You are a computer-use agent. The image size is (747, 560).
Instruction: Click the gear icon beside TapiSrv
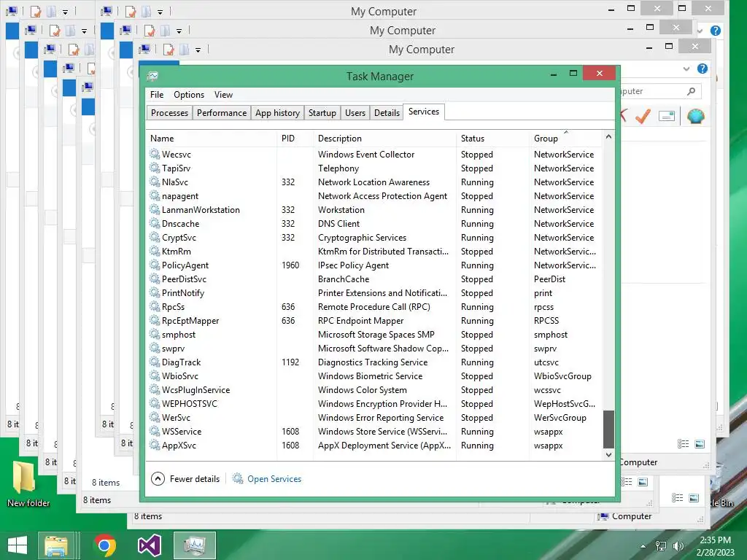pos(155,168)
